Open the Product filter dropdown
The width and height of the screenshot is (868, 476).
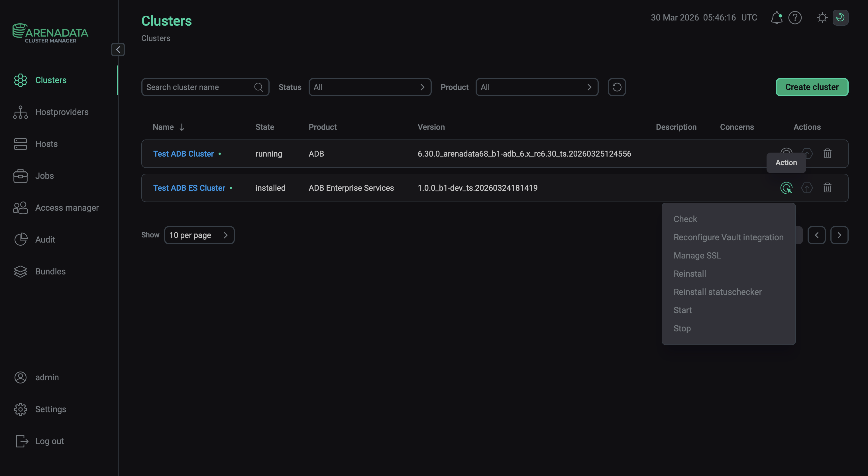coord(536,87)
